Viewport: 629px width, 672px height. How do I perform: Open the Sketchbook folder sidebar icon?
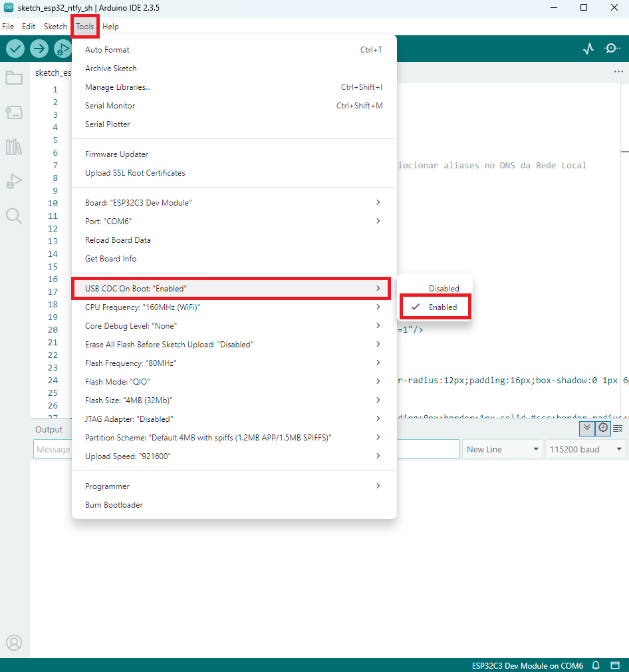tap(14, 79)
